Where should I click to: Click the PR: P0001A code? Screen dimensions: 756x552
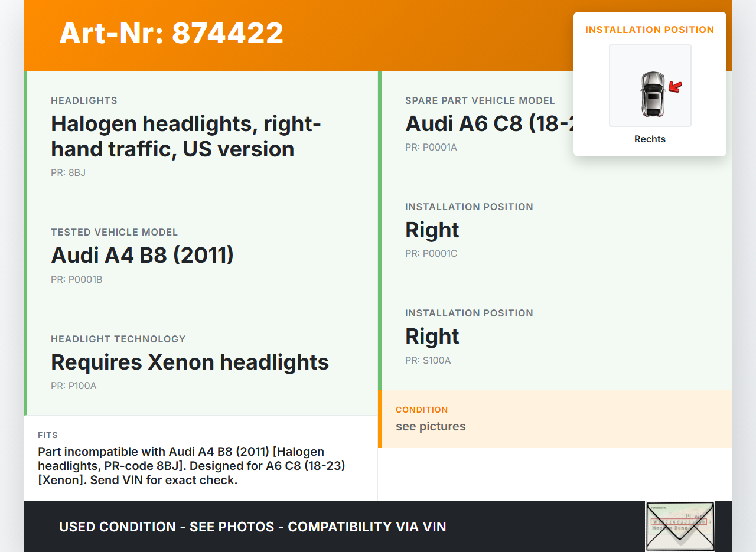point(431,148)
